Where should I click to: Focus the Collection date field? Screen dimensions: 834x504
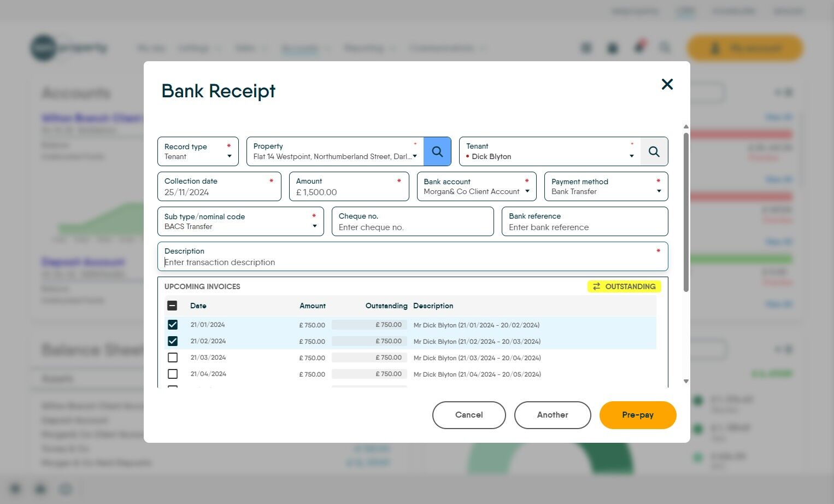point(219,186)
